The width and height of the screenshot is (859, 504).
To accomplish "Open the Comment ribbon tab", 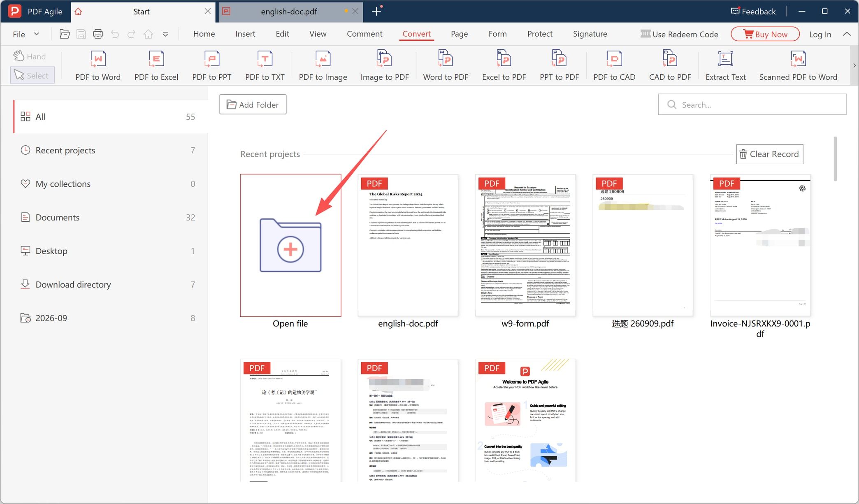I will (x=364, y=34).
